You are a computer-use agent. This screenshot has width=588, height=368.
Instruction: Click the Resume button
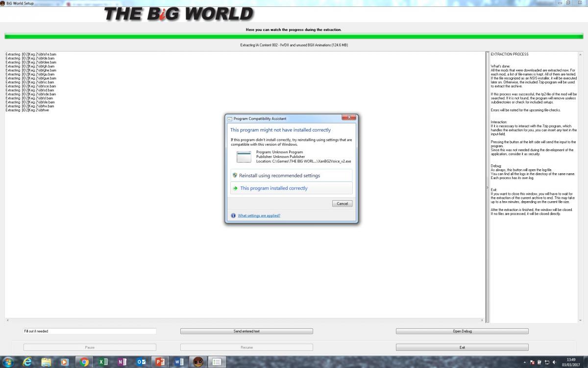(246, 347)
